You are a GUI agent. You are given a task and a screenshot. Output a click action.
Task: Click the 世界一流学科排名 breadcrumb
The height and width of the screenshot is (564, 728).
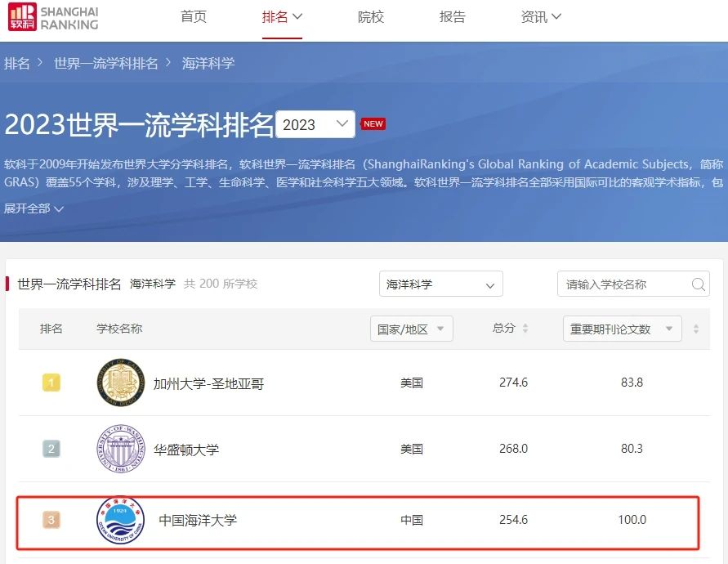pyautogui.click(x=106, y=63)
